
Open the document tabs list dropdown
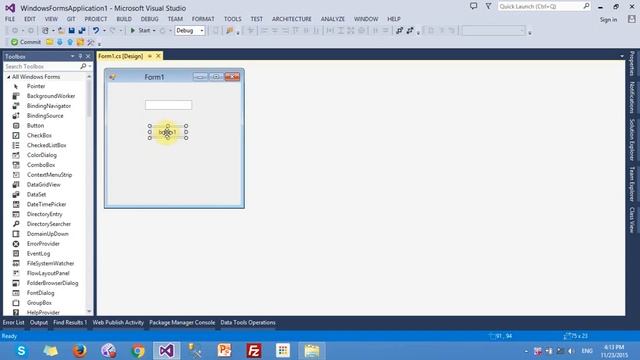[x=622, y=56]
